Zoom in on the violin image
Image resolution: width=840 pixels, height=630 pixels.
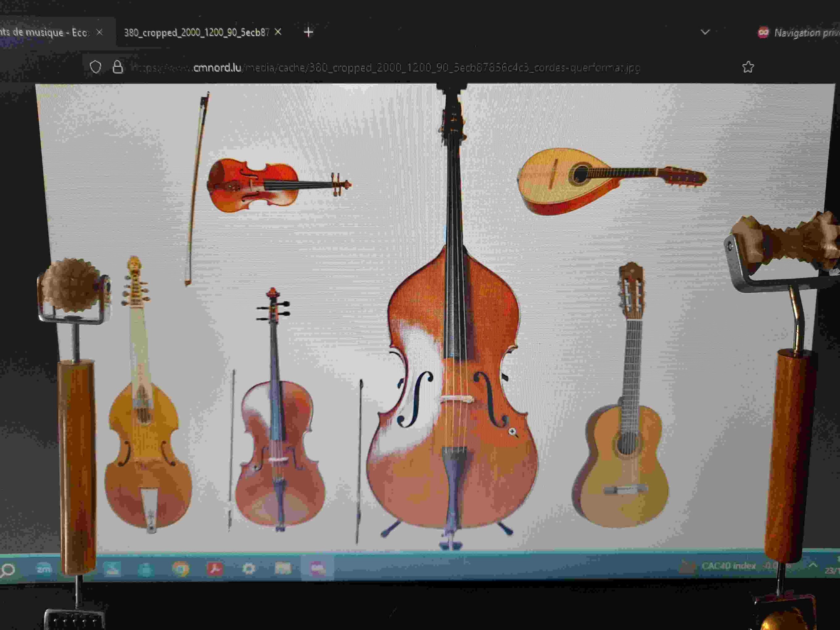[x=279, y=185]
